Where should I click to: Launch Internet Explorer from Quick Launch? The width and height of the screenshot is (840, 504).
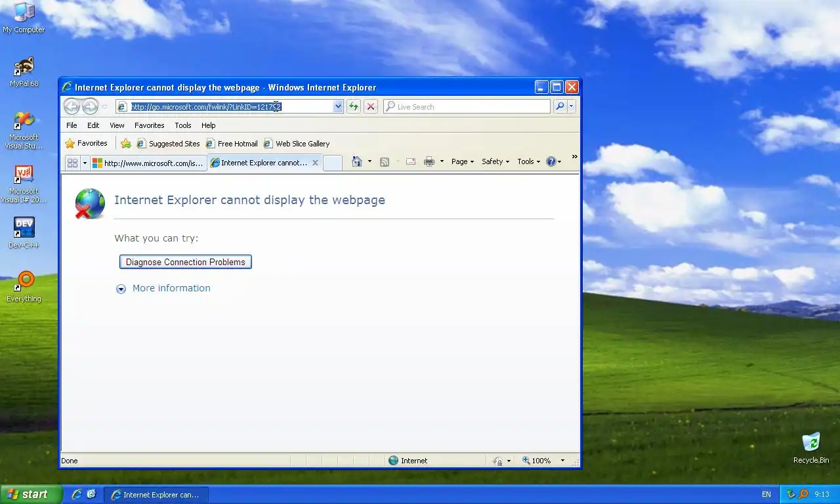point(77,494)
